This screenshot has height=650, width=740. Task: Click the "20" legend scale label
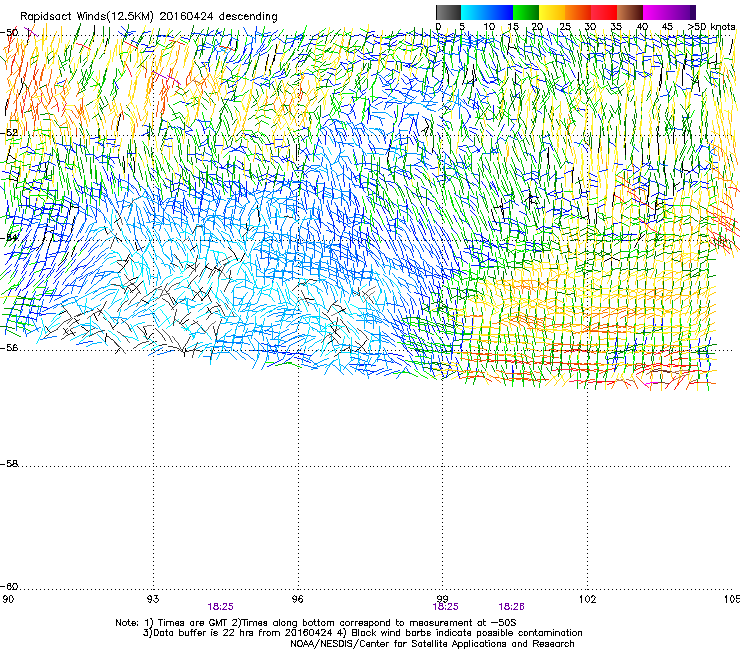537,27
